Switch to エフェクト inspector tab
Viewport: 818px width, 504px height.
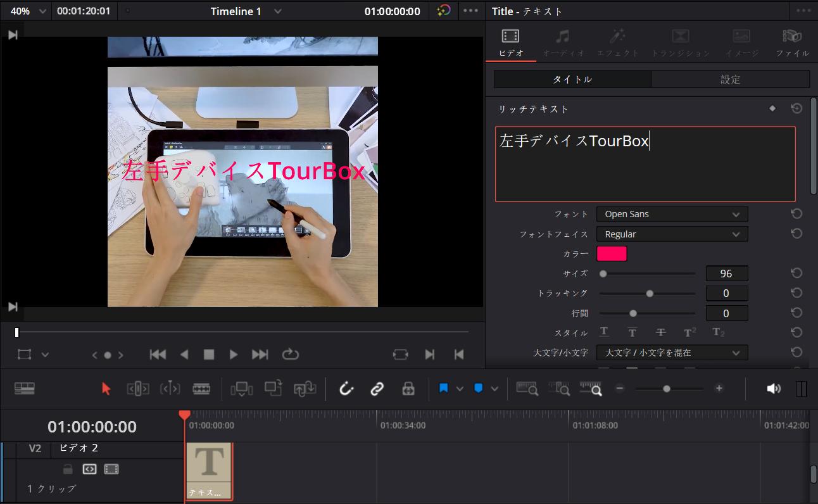pos(618,42)
